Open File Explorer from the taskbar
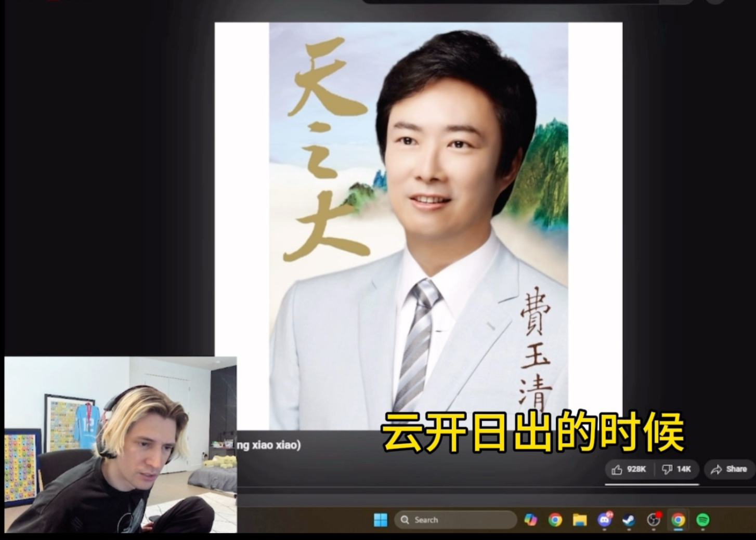 (579, 520)
